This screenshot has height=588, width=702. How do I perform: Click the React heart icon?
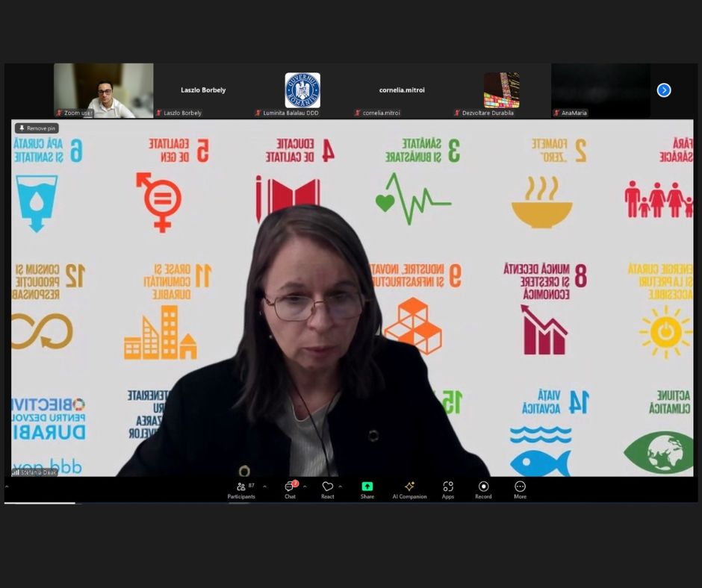(x=327, y=489)
